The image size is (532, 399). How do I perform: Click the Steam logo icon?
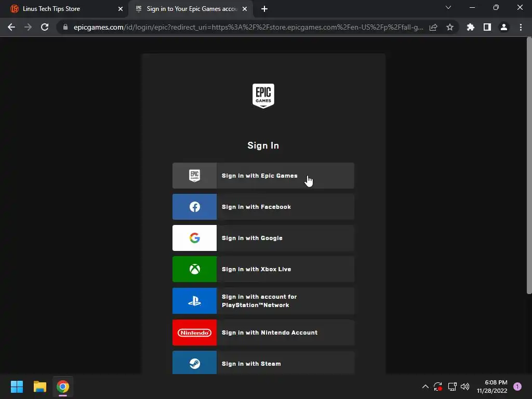pos(194,364)
